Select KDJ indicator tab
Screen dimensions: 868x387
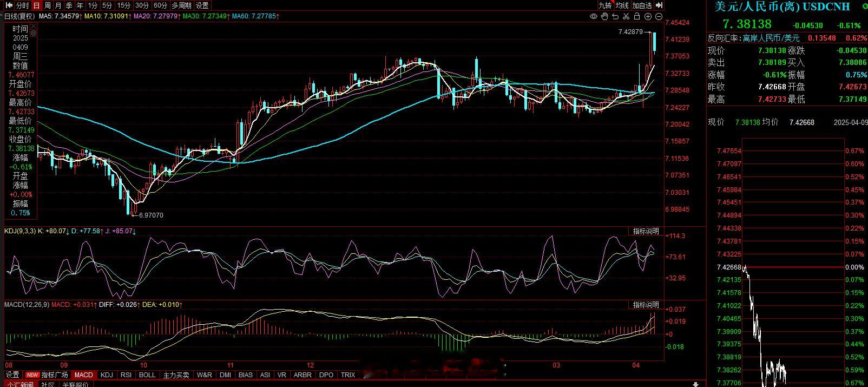point(107,375)
